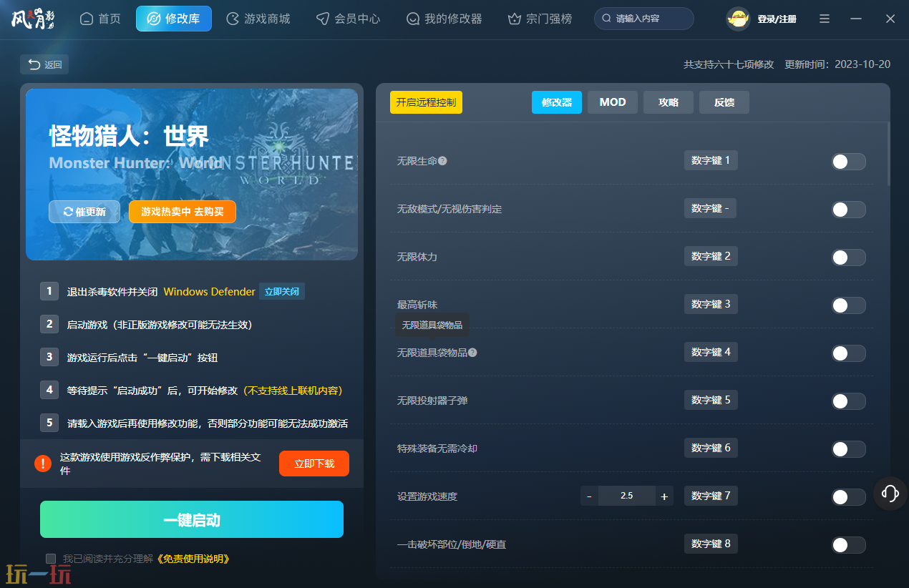Open the 首页 home tab
Image resolution: width=909 pixels, height=588 pixels.
[100, 19]
